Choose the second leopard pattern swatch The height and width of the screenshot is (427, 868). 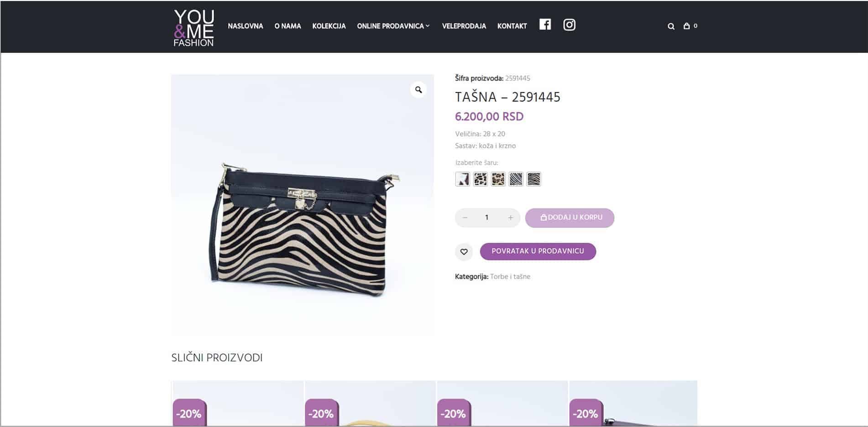(498, 179)
